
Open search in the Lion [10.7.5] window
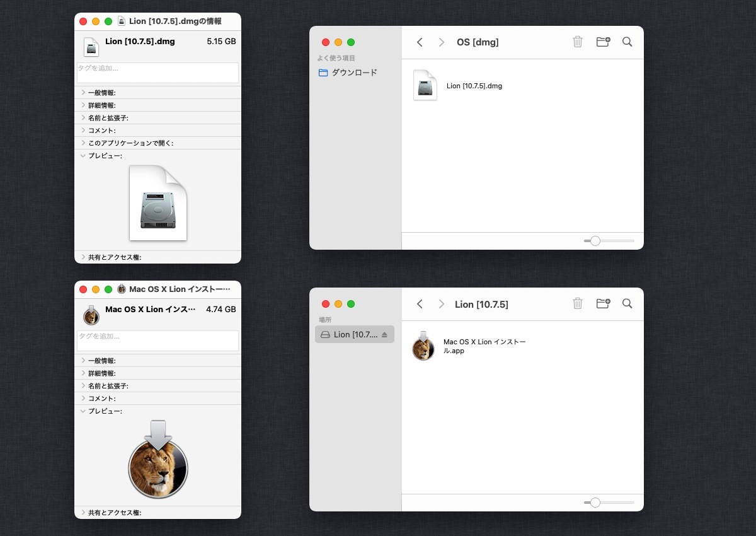pyautogui.click(x=627, y=304)
